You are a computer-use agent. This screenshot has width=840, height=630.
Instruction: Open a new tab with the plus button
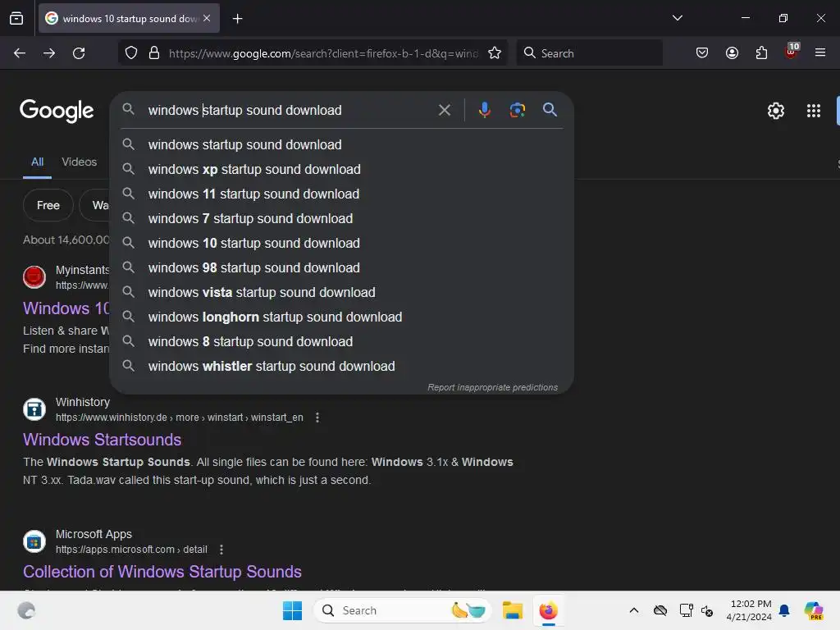[237, 19]
